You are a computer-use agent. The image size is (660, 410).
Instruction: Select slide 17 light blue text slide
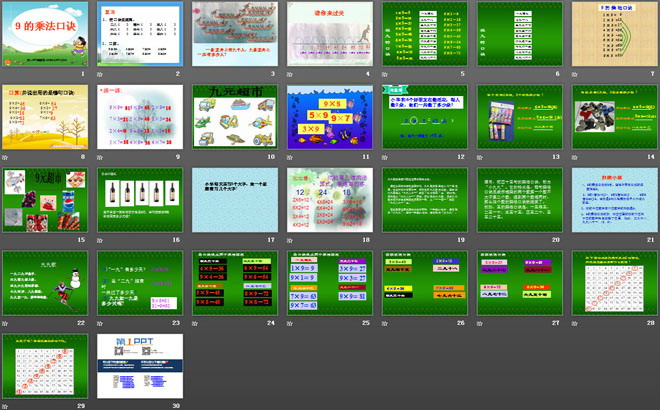coord(235,200)
